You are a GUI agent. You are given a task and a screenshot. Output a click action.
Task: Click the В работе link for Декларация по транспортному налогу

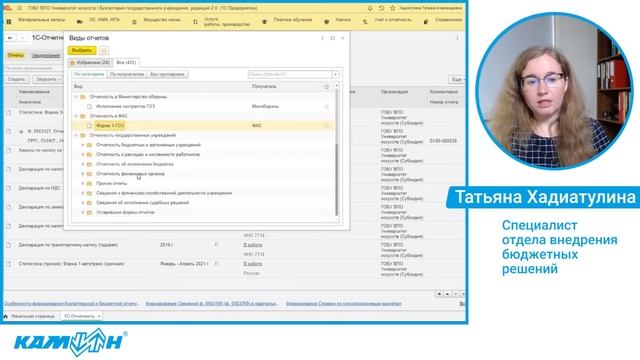coord(253,245)
